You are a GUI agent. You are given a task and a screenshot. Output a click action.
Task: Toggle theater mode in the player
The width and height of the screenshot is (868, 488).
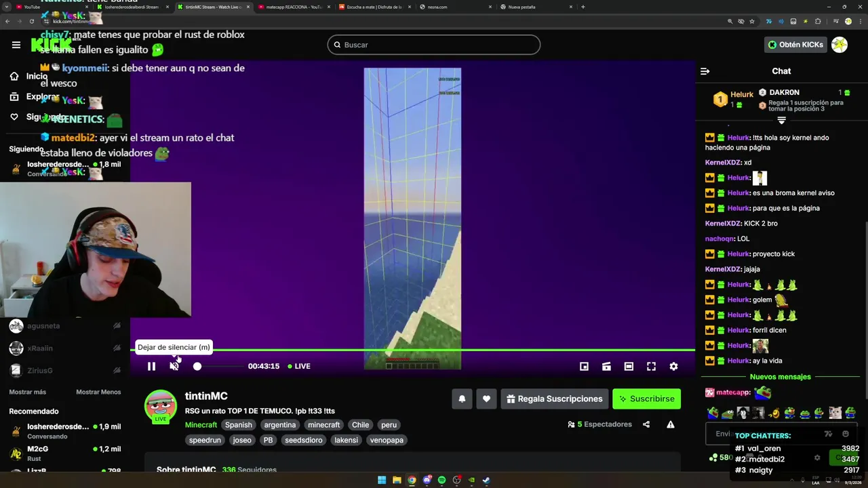click(x=629, y=366)
